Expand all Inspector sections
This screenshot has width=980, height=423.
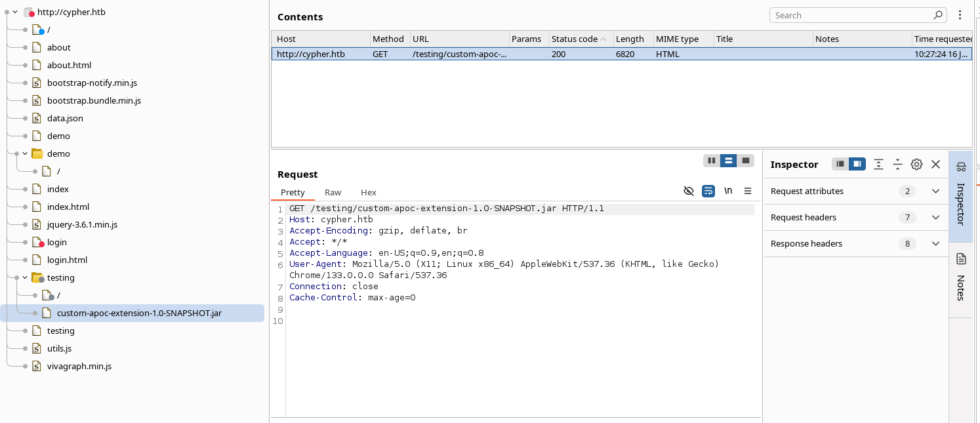[878, 165]
